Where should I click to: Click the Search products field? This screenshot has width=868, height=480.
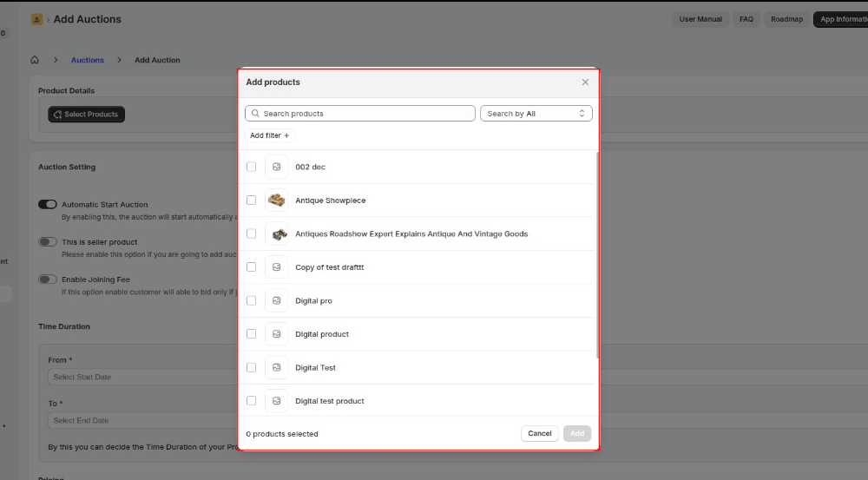[x=360, y=114]
